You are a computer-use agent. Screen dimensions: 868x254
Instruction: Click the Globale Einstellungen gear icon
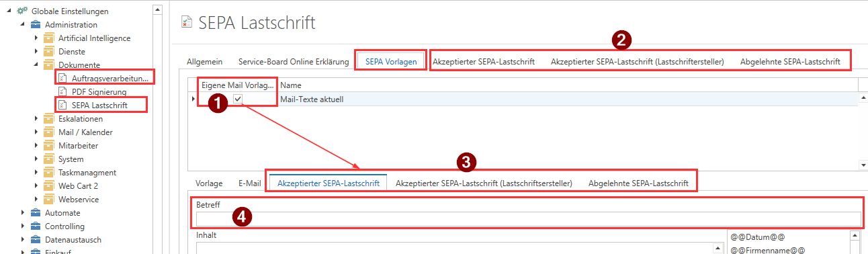(x=22, y=11)
